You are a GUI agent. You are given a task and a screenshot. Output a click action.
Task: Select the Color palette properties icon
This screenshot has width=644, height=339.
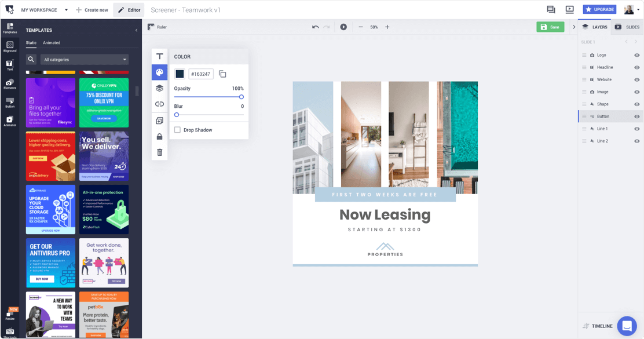[x=159, y=72]
